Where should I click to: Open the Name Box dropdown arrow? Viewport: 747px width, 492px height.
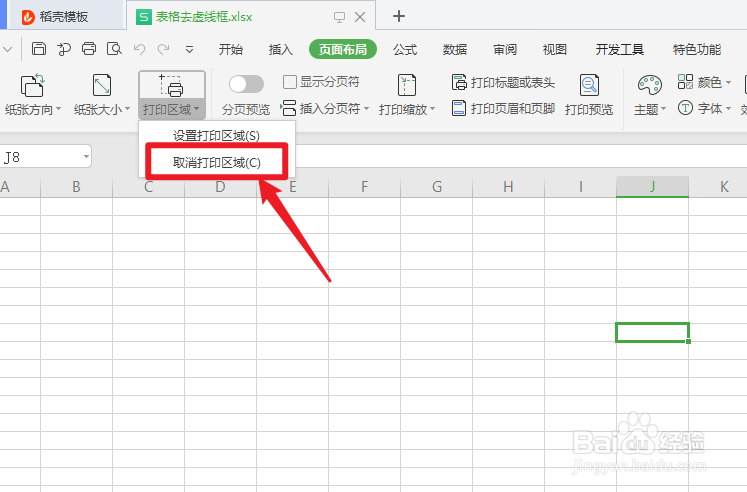pyautogui.click(x=86, y=156)
